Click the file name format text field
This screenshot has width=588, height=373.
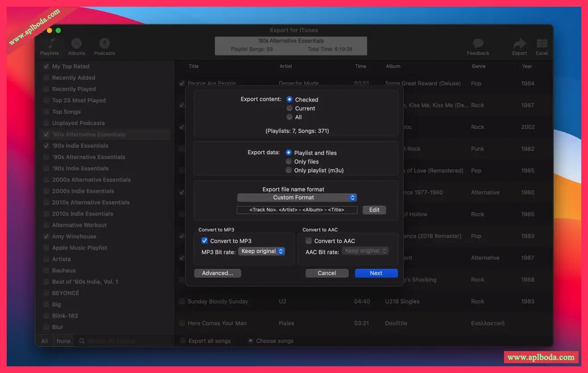297,210
